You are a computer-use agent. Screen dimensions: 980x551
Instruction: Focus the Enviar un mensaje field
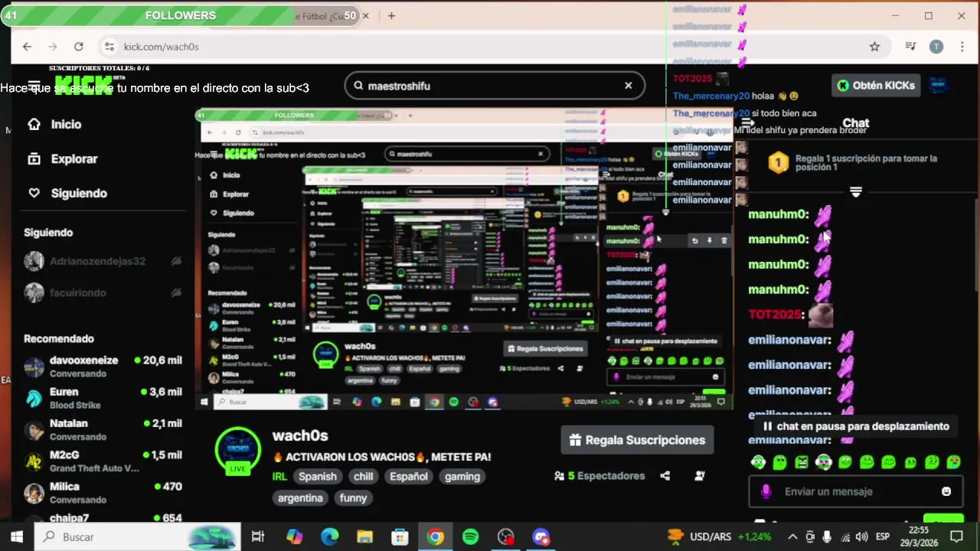pyautogui.click(x=856, y=491)
